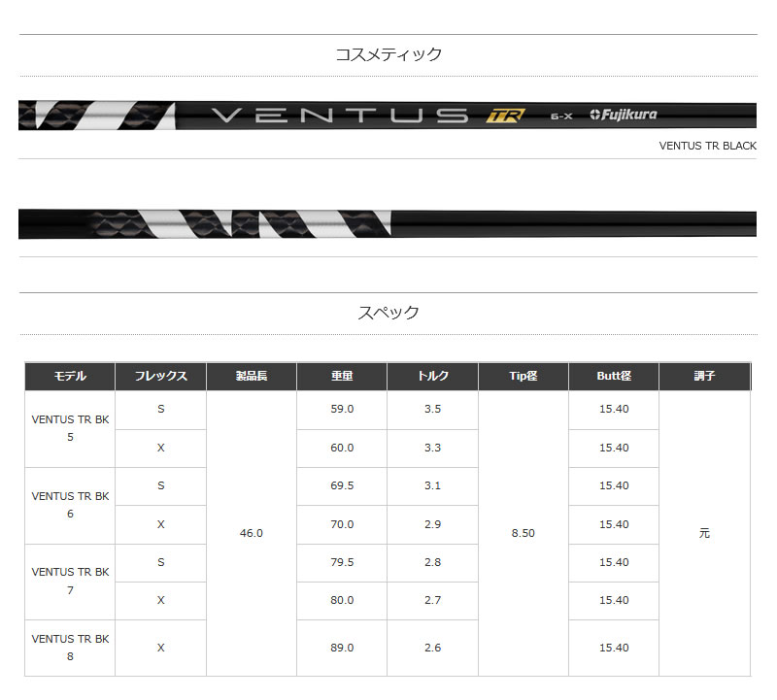Click the 89.0 weight value cell

click(x=341, y=648)
